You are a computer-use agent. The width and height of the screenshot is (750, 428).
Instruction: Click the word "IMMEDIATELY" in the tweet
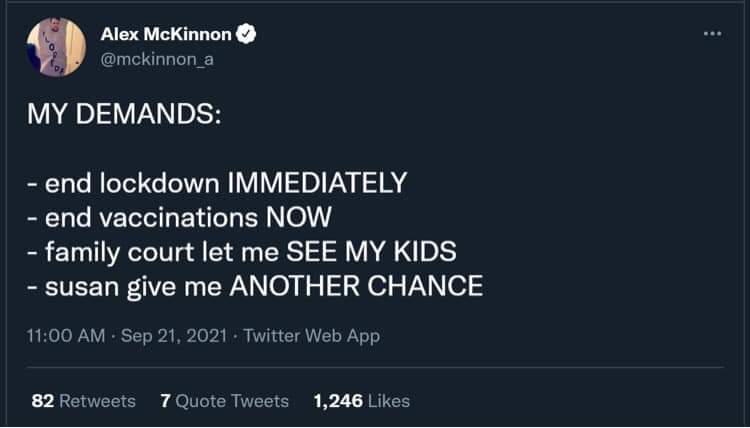(x=318, y=183)
